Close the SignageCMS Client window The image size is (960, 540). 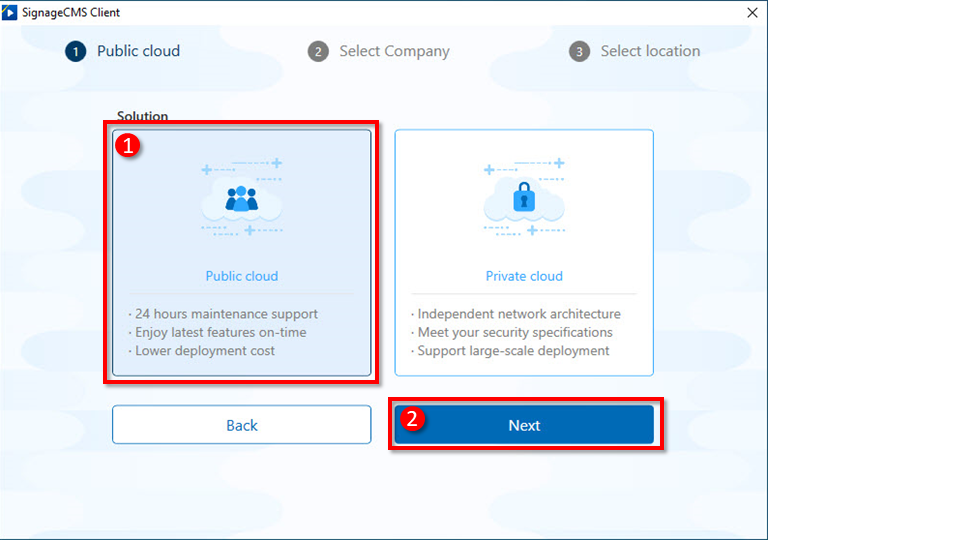pyautogui.click(x=752, y=12)
